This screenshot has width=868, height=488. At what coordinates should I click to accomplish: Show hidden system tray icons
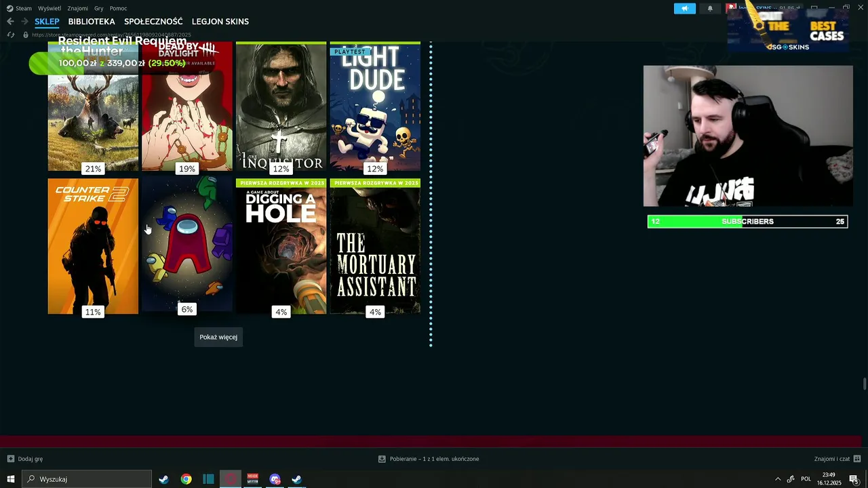click(x=778, y=479)
